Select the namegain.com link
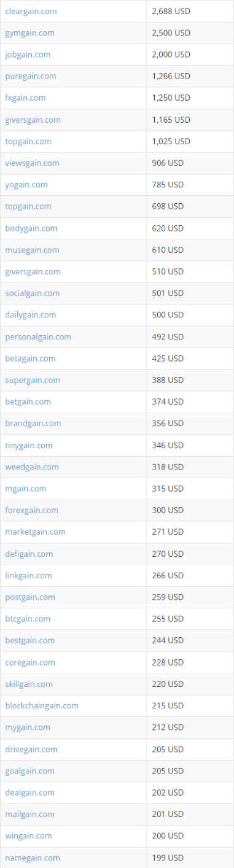The image size is (234, 868). pos(33,858)
